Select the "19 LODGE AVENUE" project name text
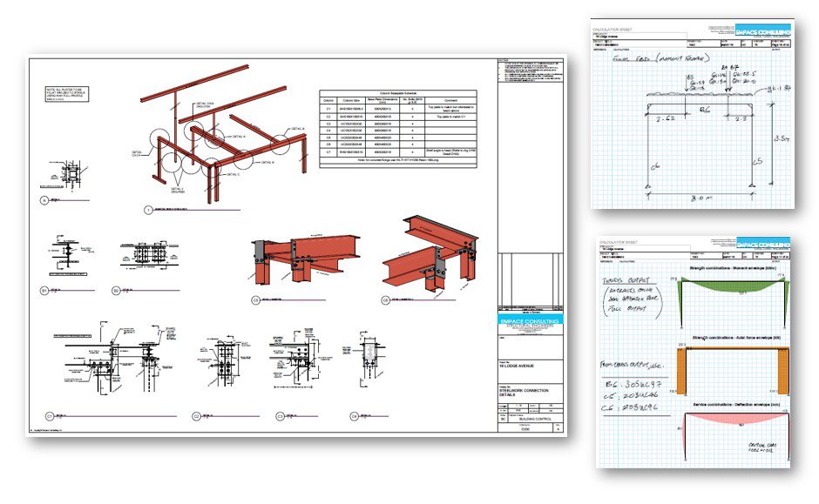819x504 pixels. point(517,366)
